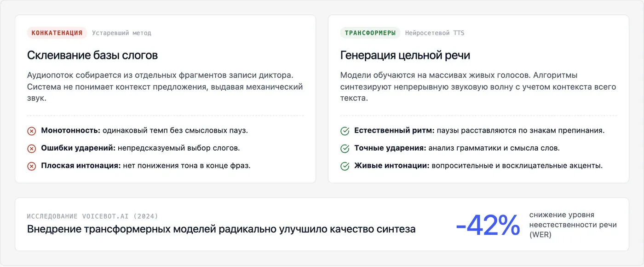The height and width of the screenshot is (267, 644).
Task: Click the red cross icon beside Плоская интонация
Action: [x=32, y=166]
